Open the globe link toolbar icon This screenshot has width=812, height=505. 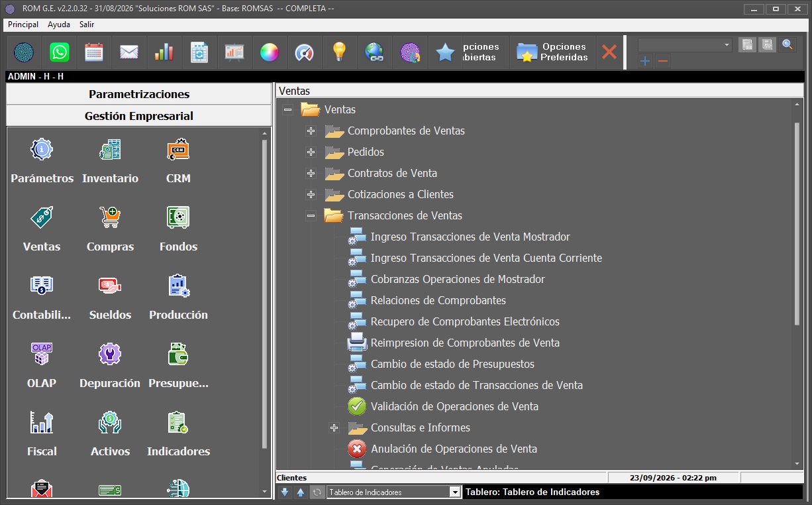[x=375, y=52]
